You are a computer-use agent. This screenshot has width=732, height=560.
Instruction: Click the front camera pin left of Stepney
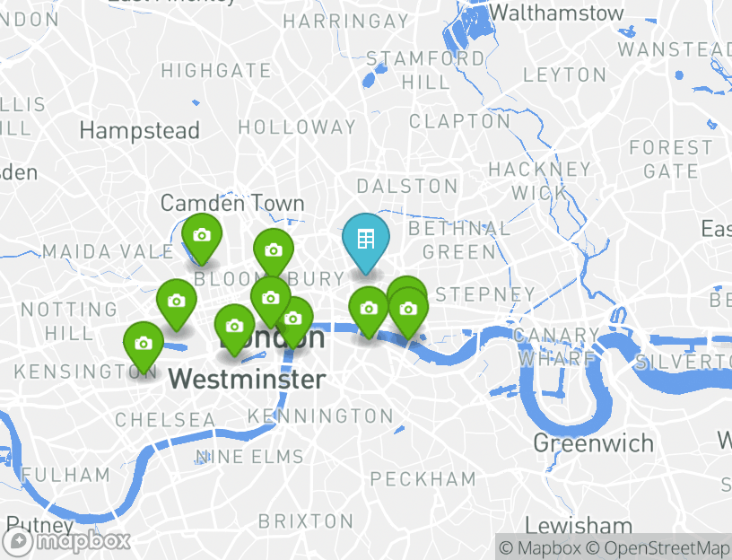pos(408,310)
